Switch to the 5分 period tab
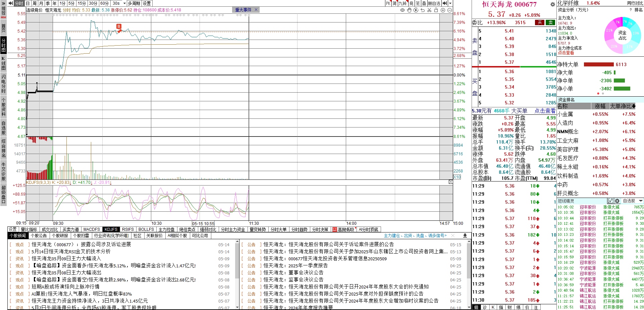 tap(71, 3)
